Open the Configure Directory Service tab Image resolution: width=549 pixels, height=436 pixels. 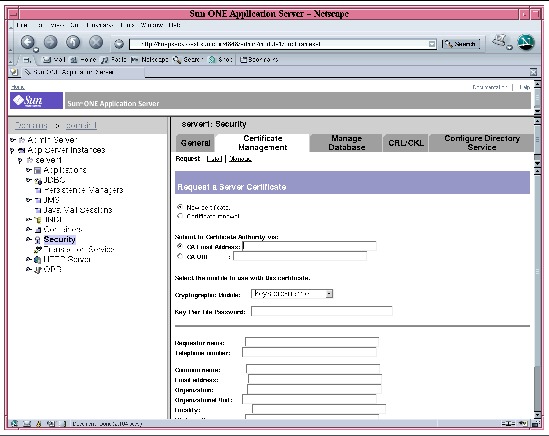(482, 143)
